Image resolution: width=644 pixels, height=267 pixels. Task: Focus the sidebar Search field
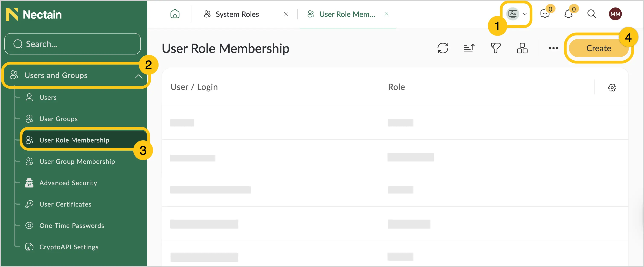(x=73, y=44)
